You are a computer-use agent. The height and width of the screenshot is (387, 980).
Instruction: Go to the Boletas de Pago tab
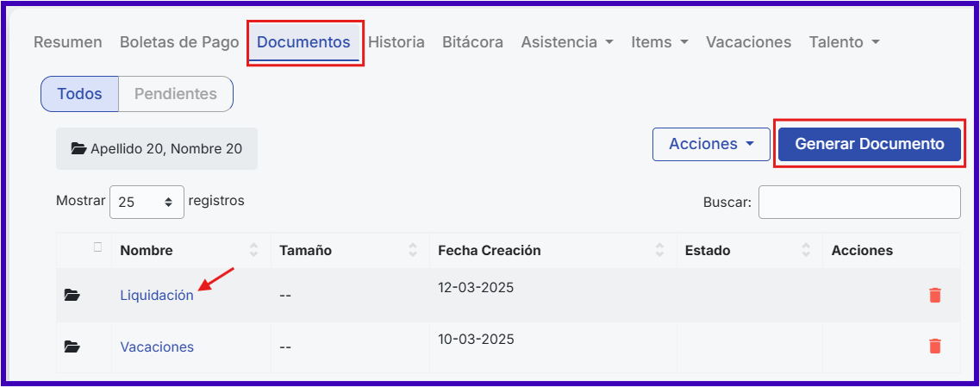tap(179, 41)
